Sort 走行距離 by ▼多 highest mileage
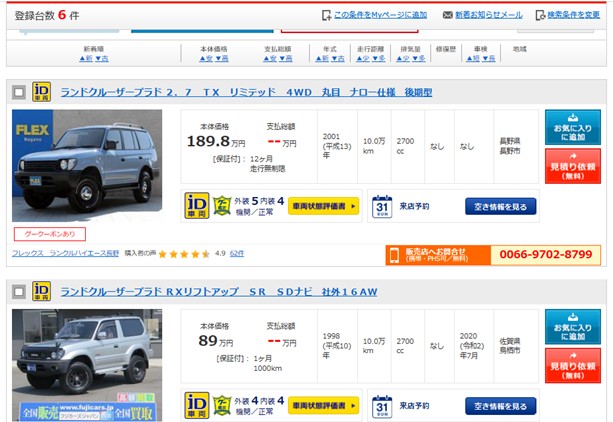Screen dimensions: 613x422 click(379, 58)
